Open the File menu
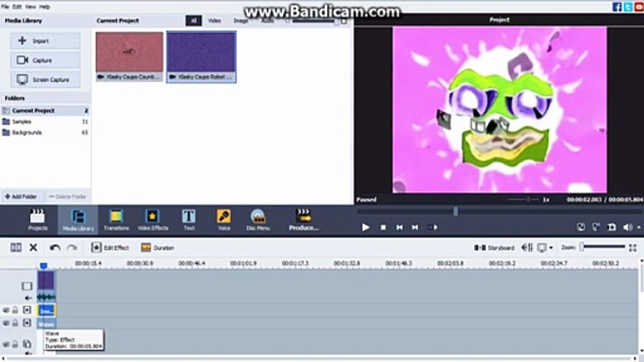The image size is (644, 362). 6,7
